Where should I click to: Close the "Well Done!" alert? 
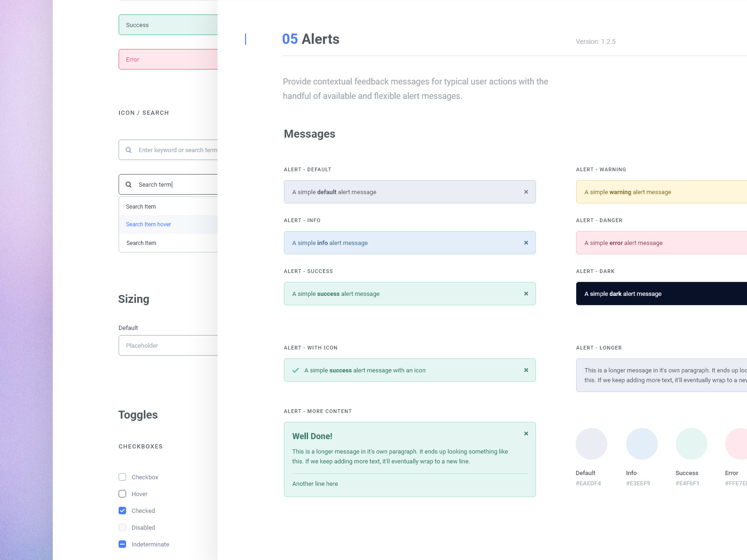pos(526,434)
